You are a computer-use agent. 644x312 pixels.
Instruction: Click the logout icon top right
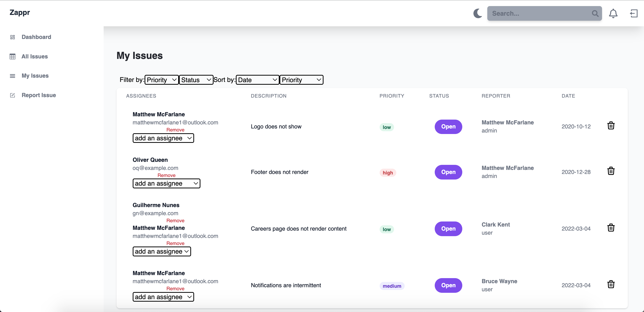pyautogui.click(x=634, y=13)
